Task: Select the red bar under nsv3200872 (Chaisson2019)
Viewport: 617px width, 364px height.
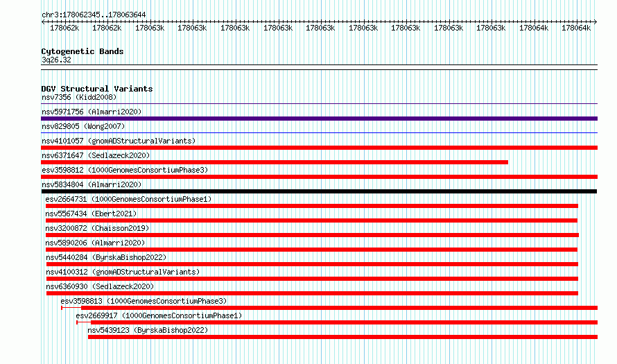Action: point(312,235)
